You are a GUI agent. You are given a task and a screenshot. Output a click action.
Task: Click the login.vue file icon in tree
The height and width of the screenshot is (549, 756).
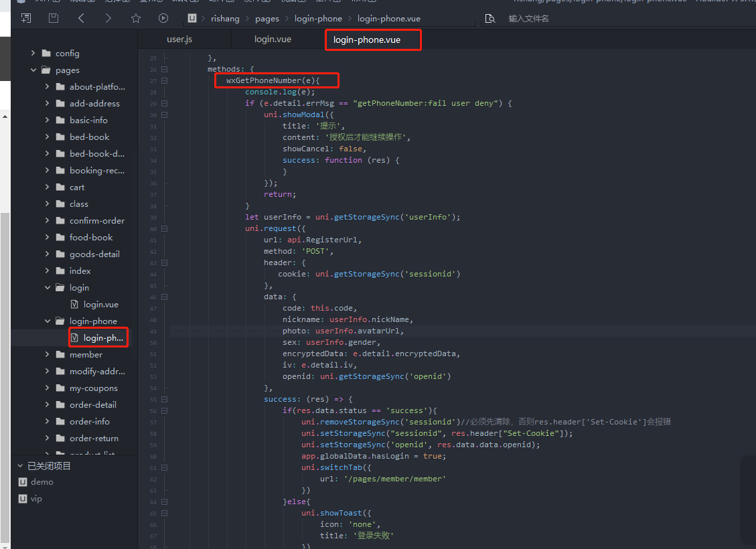tap(74, 304)
